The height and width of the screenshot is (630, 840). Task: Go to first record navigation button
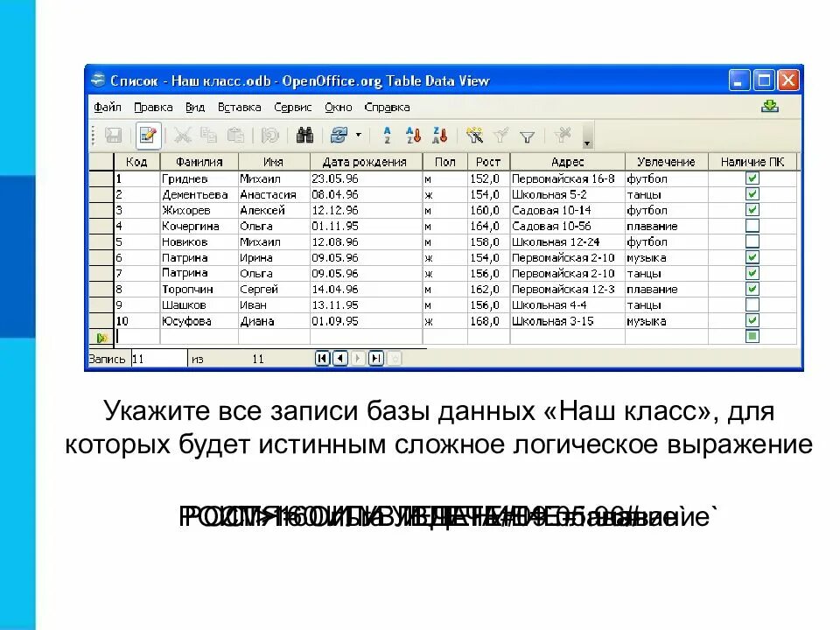[x=322, y=358]
